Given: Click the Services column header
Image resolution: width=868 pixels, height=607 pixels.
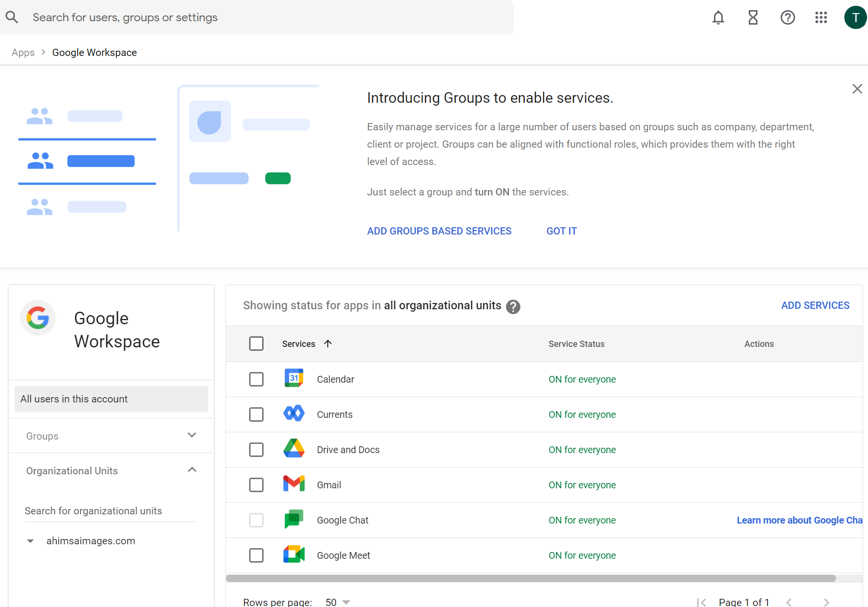Looking at the screenshot, I should [298, 344].
